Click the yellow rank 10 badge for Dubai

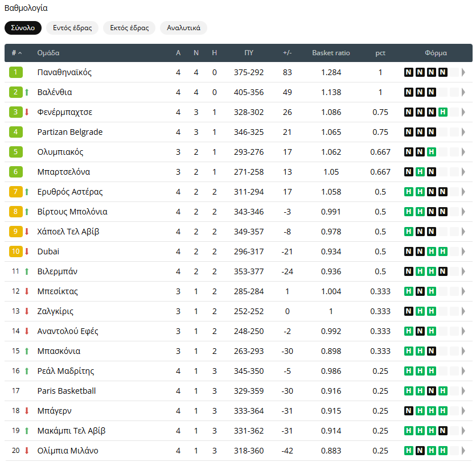click(16, 252)
